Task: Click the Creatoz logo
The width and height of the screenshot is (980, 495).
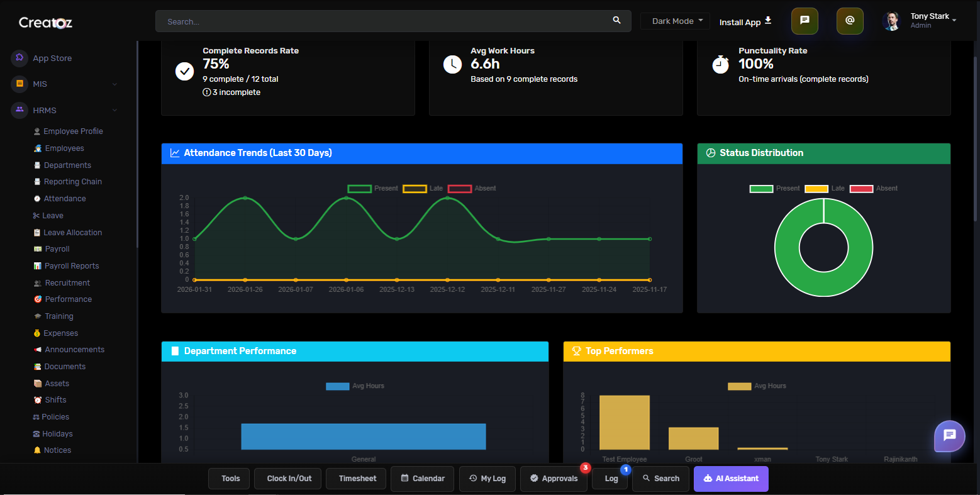Action: 45,23
